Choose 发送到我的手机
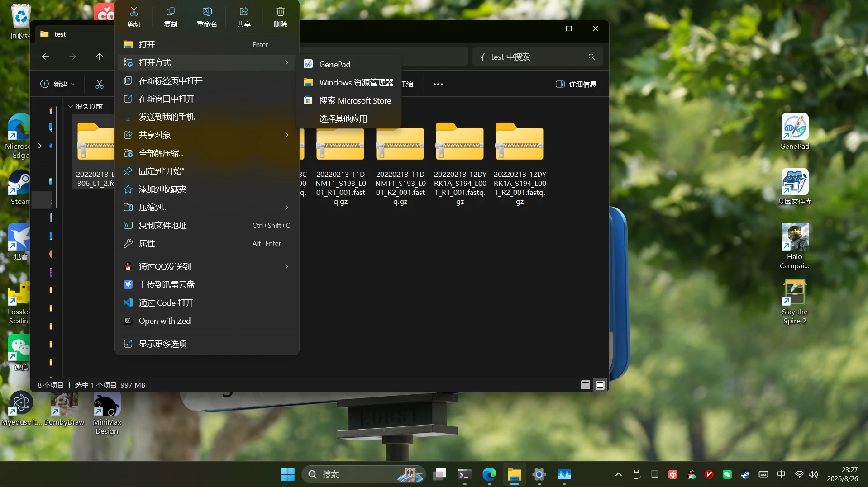Screen dimensions: 868x487 pos(207,117)
